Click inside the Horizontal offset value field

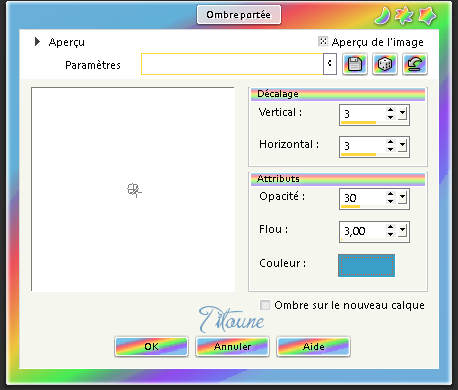point(363,146)
